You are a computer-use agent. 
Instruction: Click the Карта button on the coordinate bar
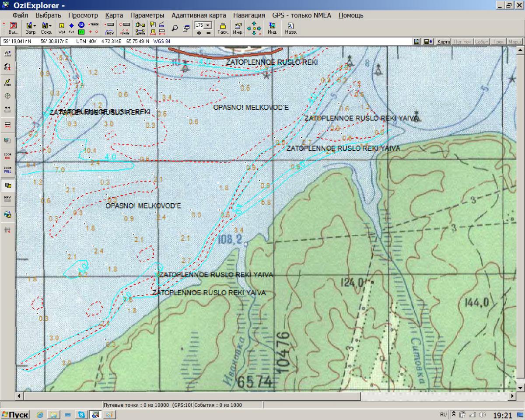[x=444, y=42]
